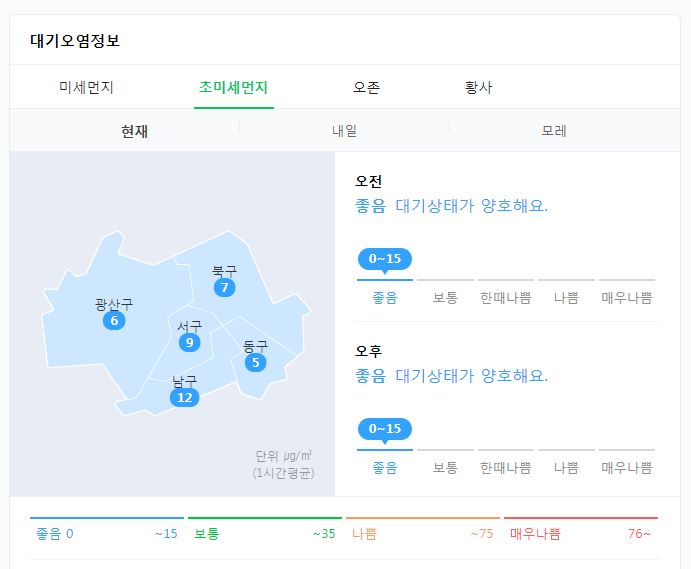This screenshot has width=691, height=569.
Task: Click the 매우나쁨 76~ legend entry
Action: click(x=581, y=534)
